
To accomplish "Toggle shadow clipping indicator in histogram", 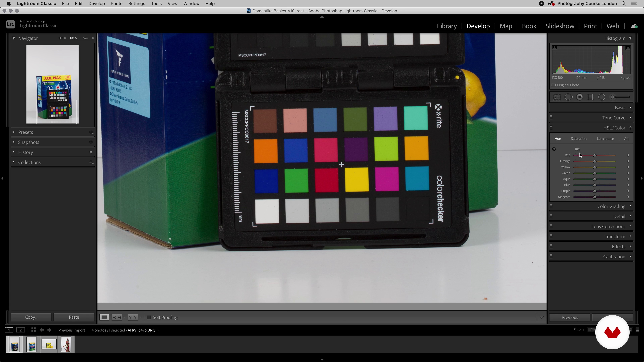I will (x=555, y=48).
